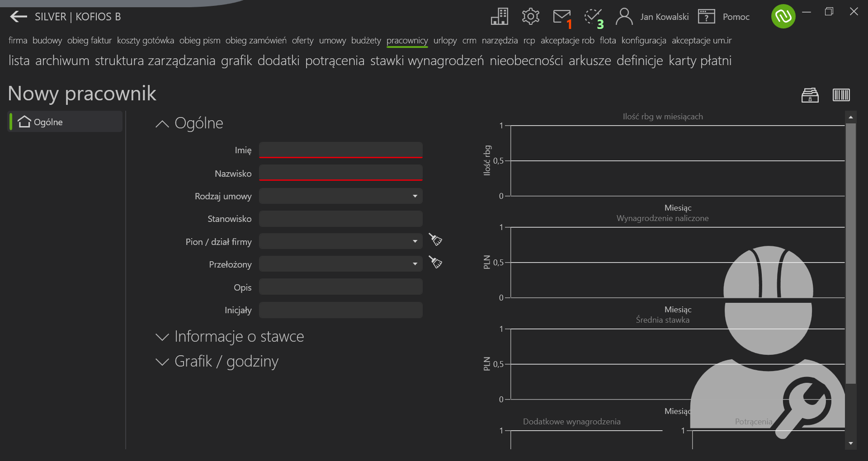Switch to dodatki tab
Viewport: 868px width, 461px height.
pyautogui.click(x=278, y=61)
